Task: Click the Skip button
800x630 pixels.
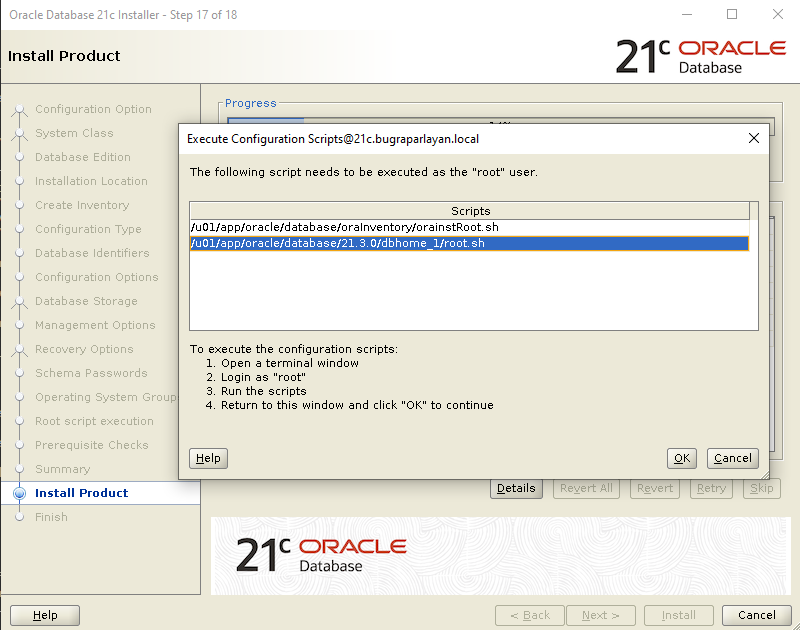Action: coord(762,488)
